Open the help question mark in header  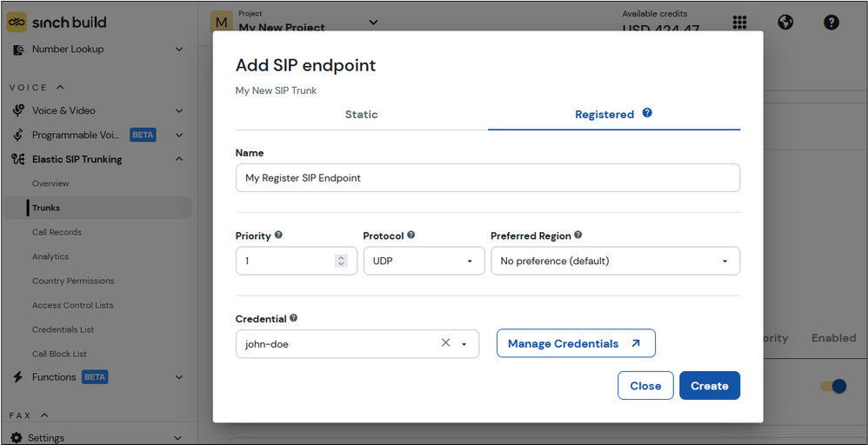(831, 22)
